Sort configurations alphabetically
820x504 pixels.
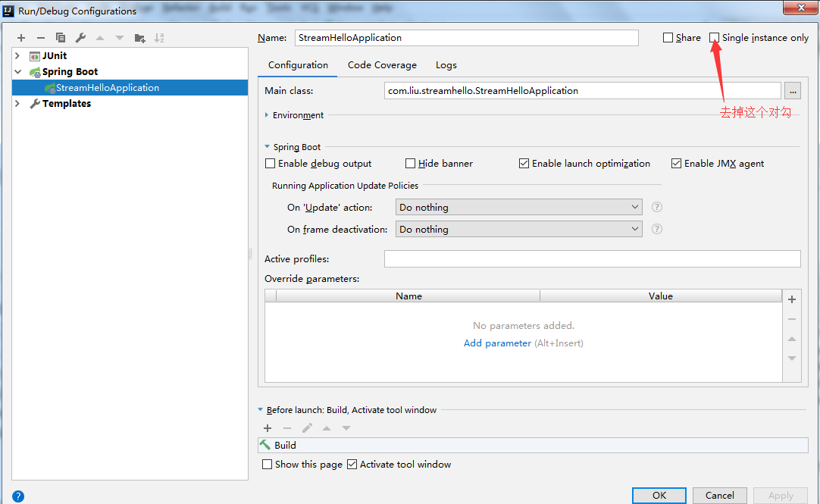pyautogui.click(x=159, y=38)
